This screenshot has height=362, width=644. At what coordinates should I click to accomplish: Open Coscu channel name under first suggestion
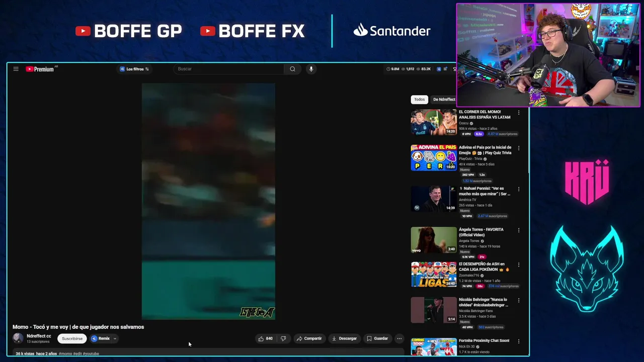[x=463, y=123]
